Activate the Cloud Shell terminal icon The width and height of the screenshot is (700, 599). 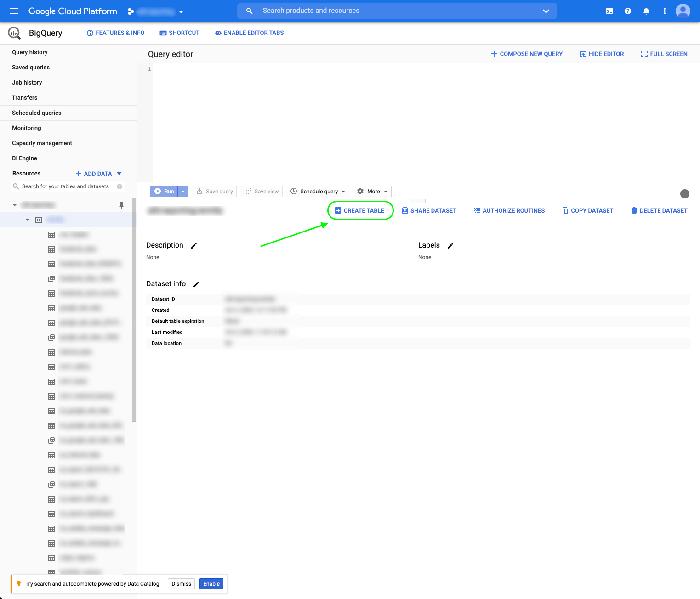point(609,11)
